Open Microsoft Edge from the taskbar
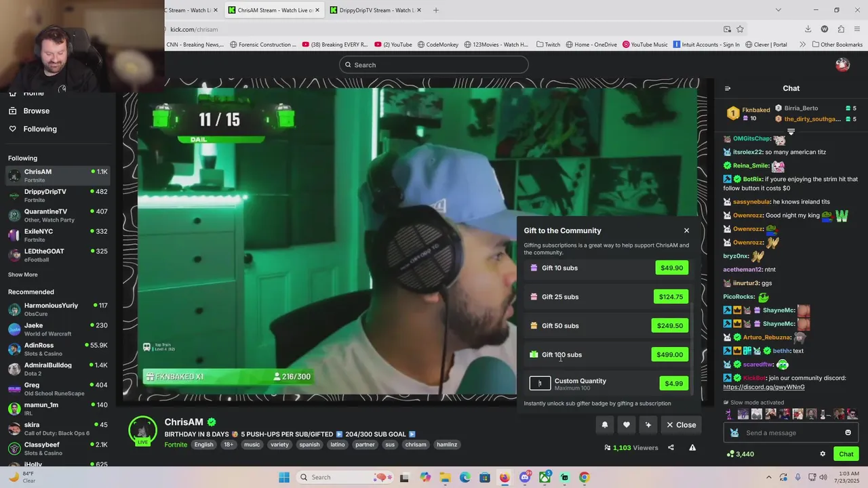 (x=465, y=477)
